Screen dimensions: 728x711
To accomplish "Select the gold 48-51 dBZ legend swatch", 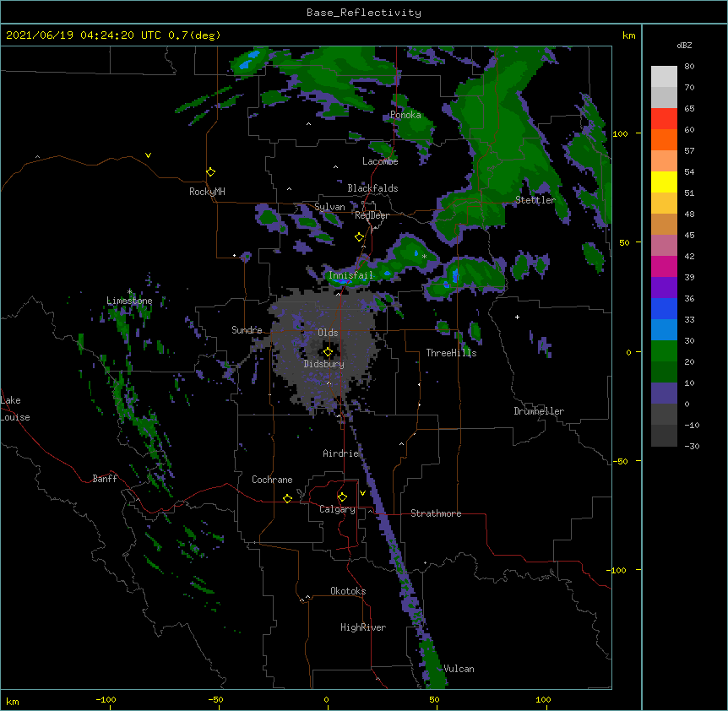I will click(x=664, y=203).
